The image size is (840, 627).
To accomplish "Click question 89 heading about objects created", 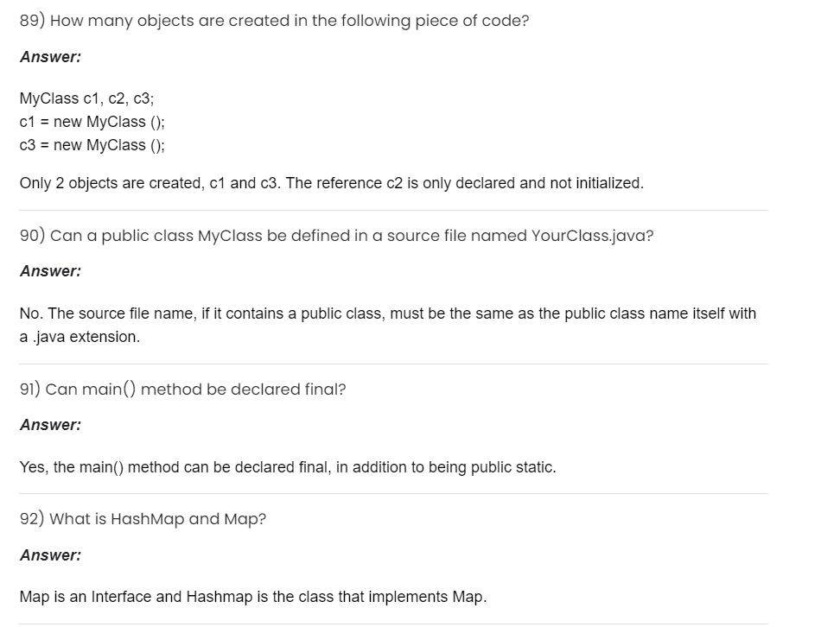I will coord(274,21).
